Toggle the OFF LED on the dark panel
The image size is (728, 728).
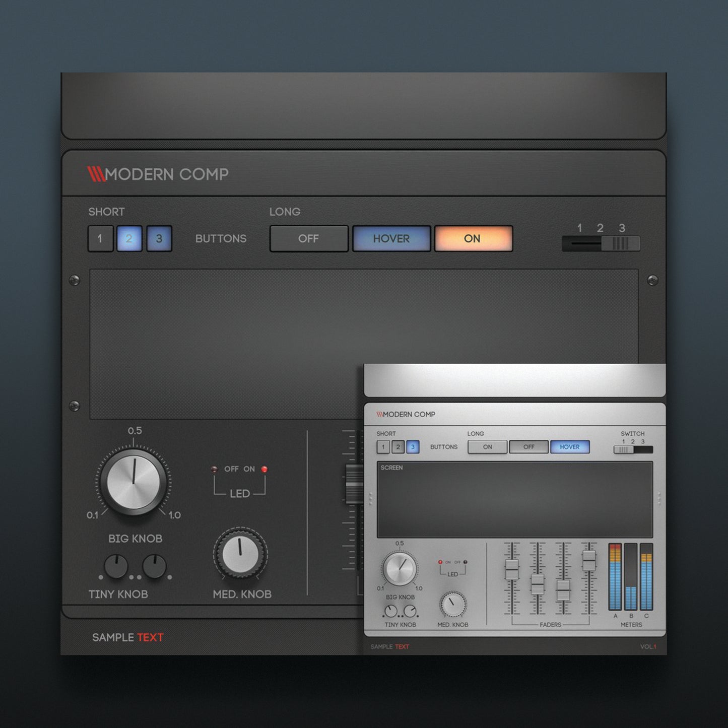coord(215,470)
